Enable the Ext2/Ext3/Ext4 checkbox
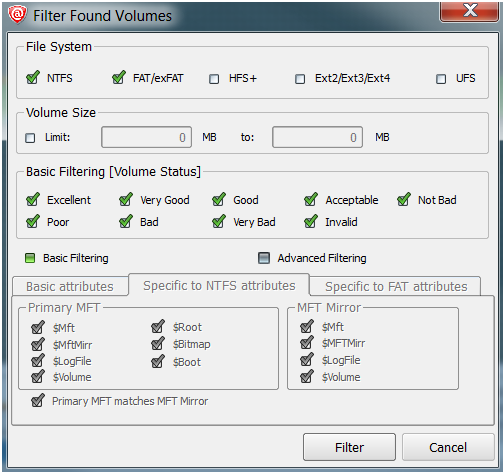 click(300, 79)
